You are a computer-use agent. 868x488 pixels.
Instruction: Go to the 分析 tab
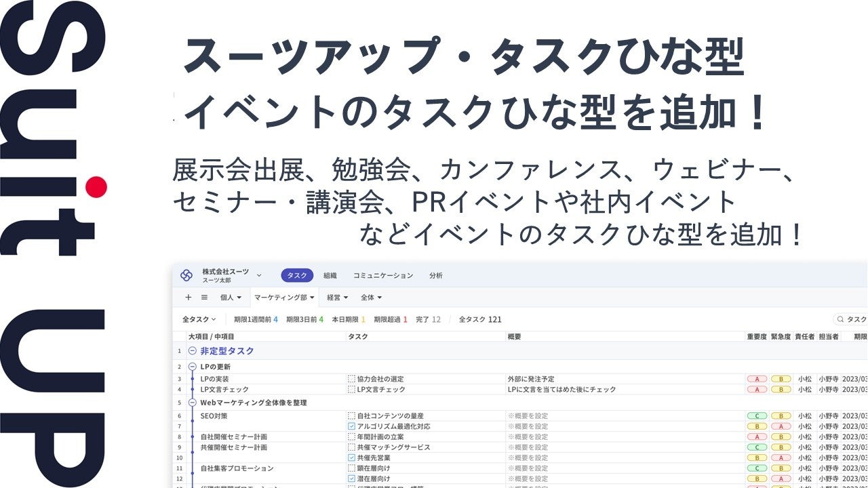[436, 275]
